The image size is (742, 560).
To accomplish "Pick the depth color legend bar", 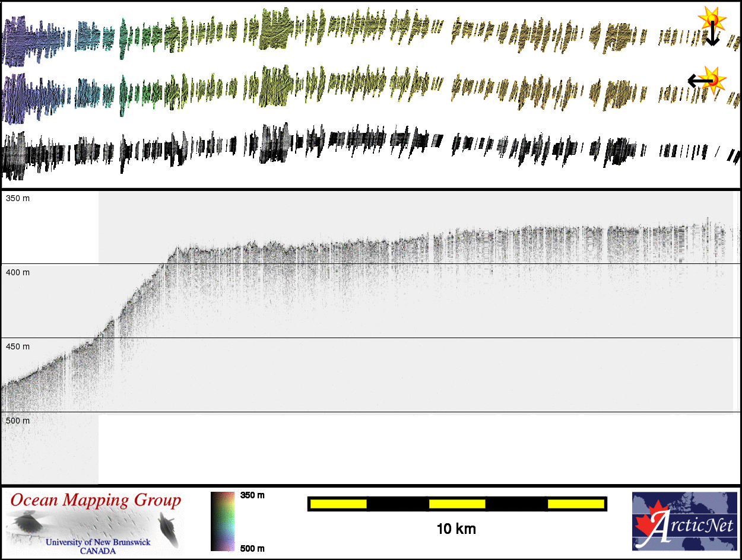I will (x=223, y=521).
